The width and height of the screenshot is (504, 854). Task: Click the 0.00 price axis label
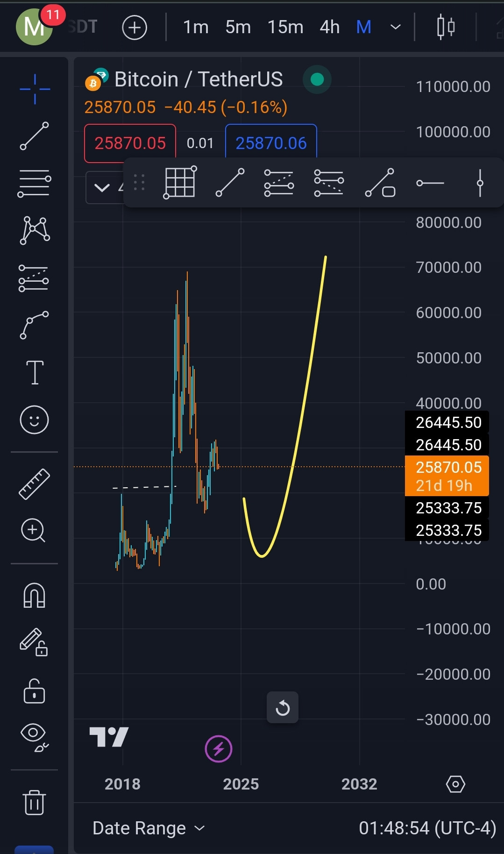click(x=431, y=584)
